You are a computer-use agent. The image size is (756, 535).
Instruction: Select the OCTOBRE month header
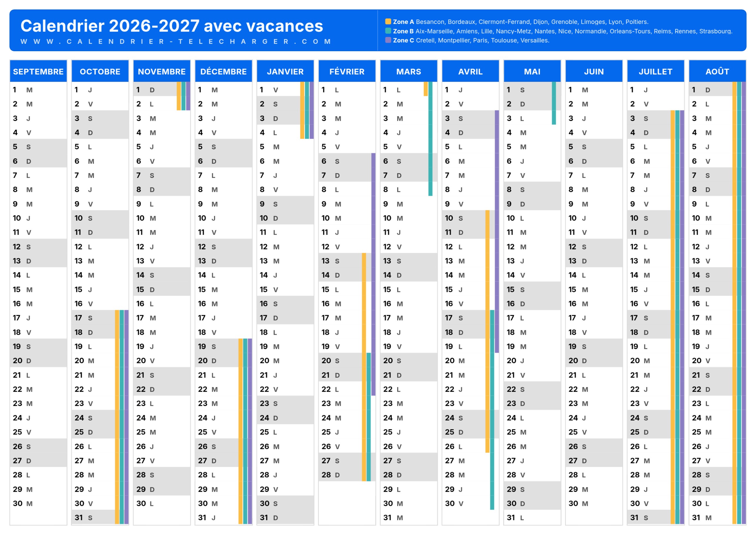point(100,71)
